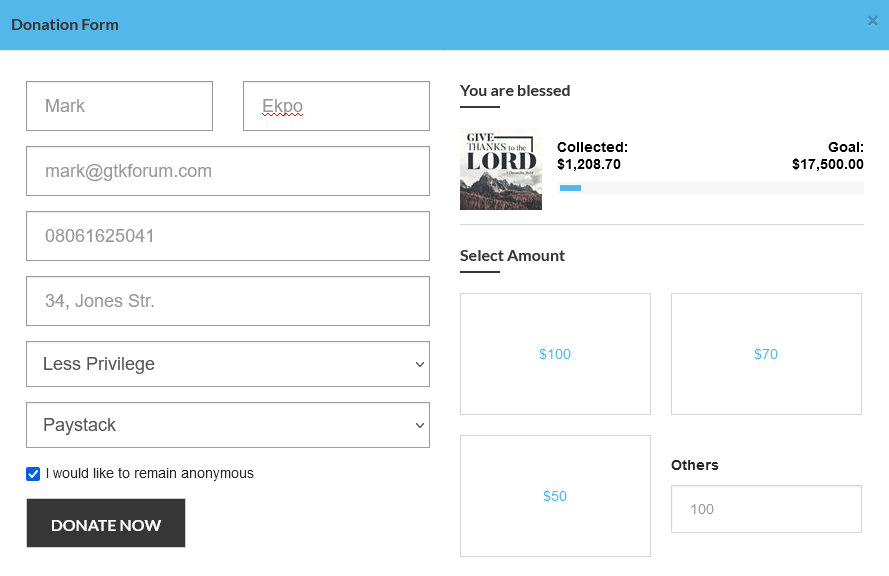Click the Select Amount heading
This screenshot has width=889, height=576.
pos(512,256)
